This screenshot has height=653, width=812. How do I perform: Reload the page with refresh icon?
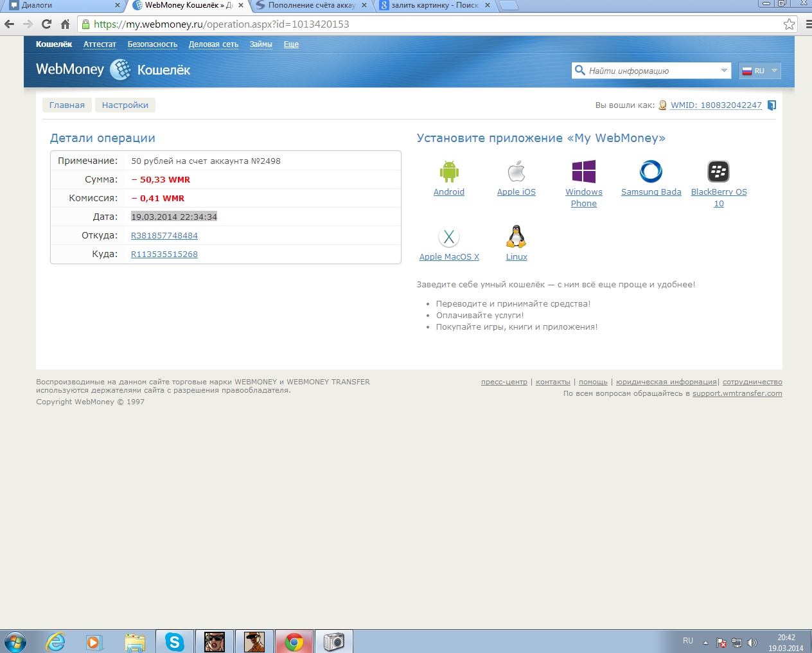click(x=46, y=24)
